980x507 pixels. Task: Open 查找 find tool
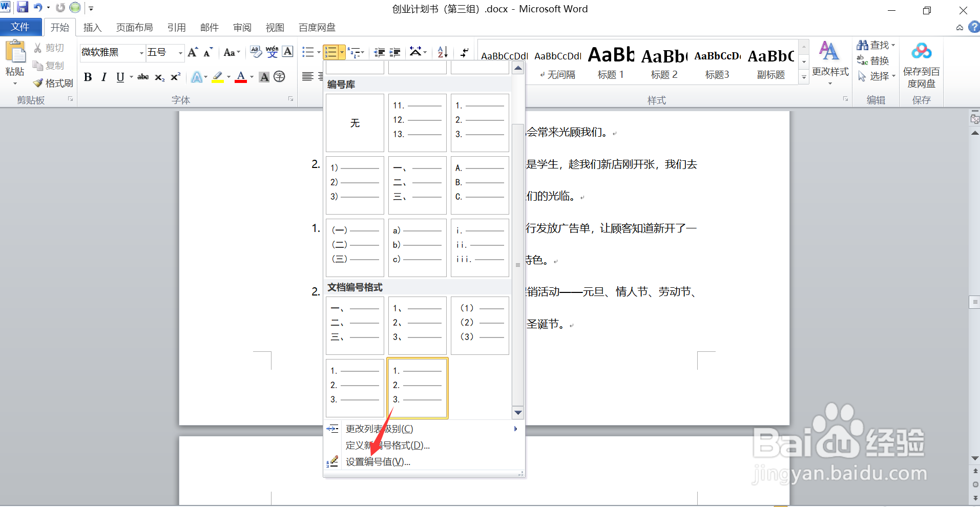[875, 45]
